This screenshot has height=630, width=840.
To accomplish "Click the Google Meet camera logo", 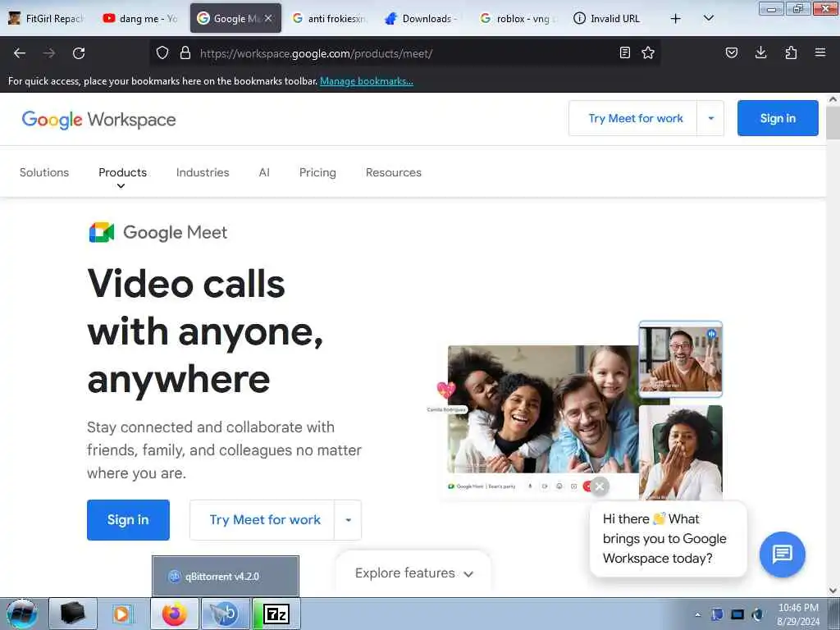I will click(x=101, y=232).
